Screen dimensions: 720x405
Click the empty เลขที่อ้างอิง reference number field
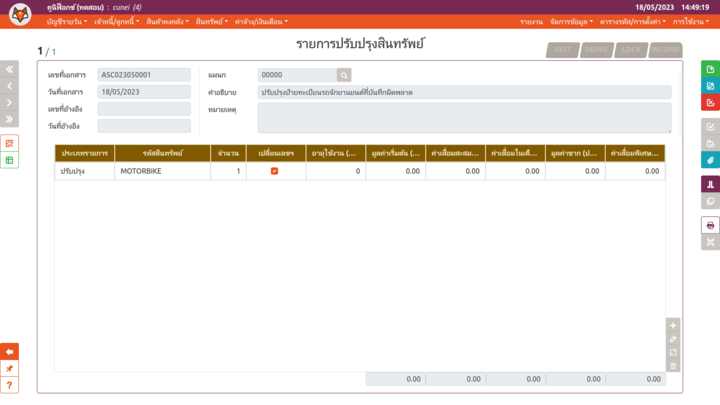point(144,109)
